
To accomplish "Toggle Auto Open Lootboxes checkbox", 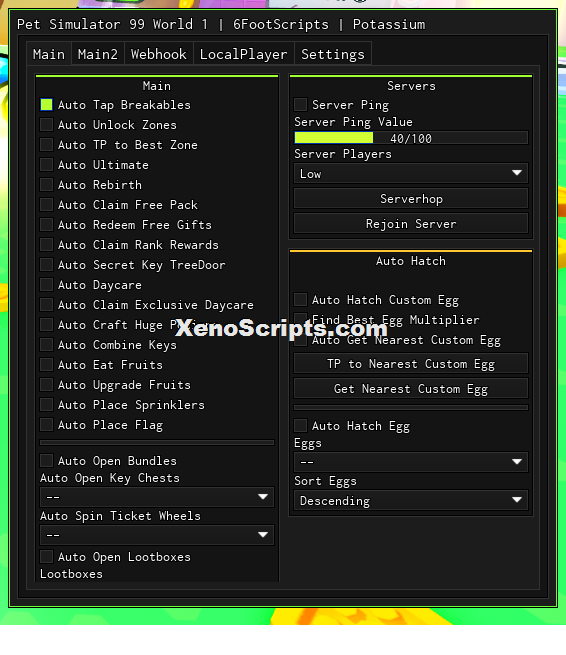I will pos(46,557).
